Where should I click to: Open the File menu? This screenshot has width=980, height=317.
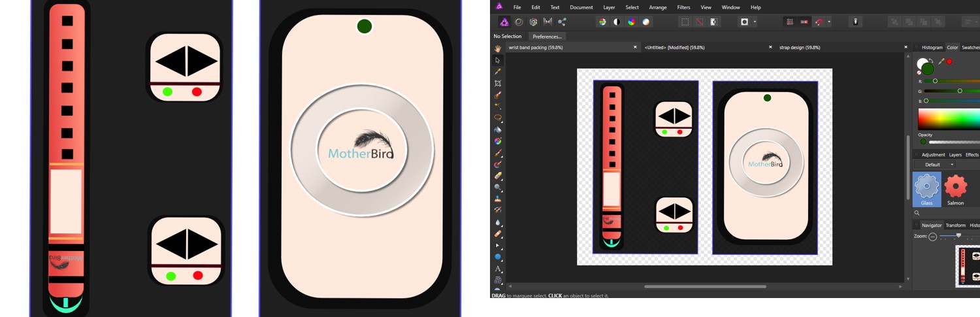pos(517,7)
